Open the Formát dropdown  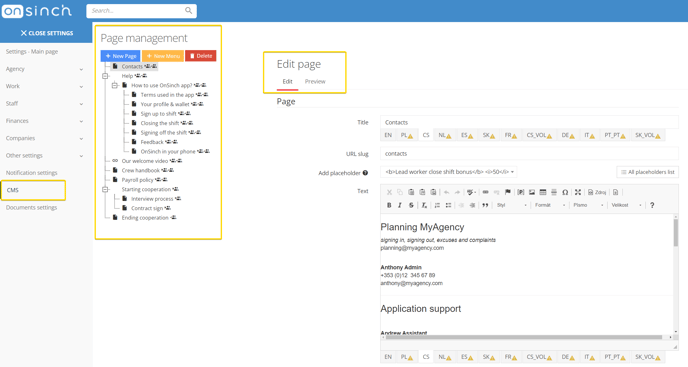pyautogui.click(x=550, y=205)
